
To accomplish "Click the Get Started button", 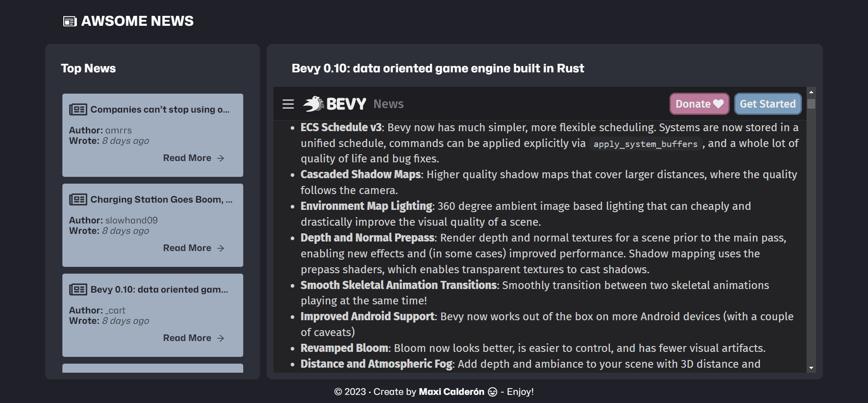I will (768, 104).
